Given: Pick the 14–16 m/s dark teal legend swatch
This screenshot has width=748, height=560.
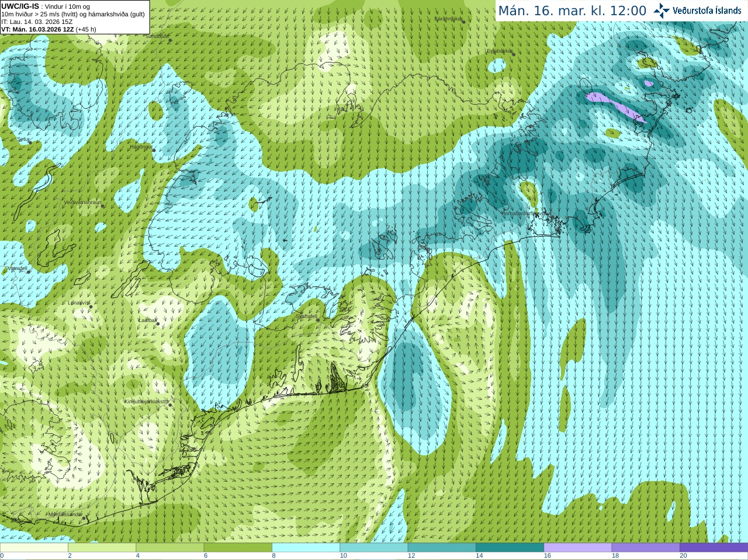Looking at the screenshot, I should tap(510, 548).
